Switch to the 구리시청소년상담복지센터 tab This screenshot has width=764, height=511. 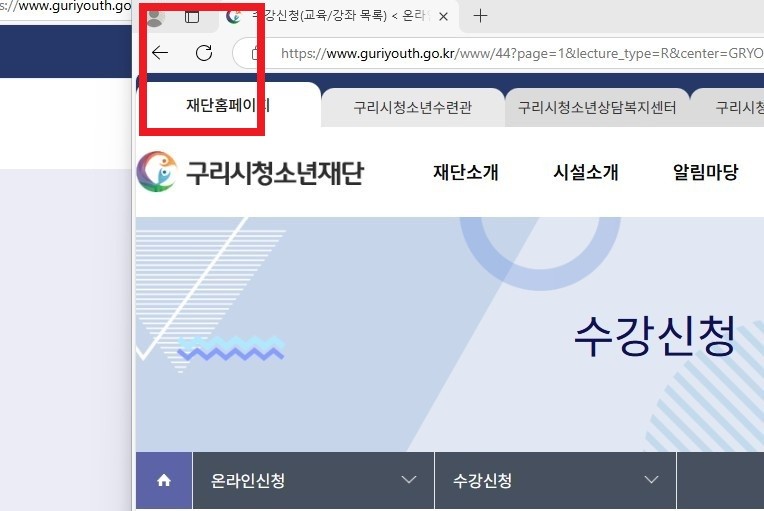597,107
